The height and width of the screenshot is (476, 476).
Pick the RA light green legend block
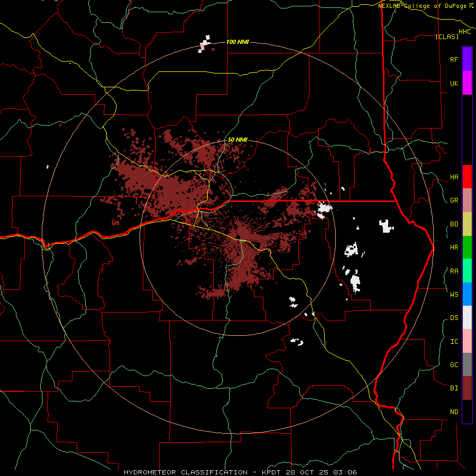click(x=467, y=271)
